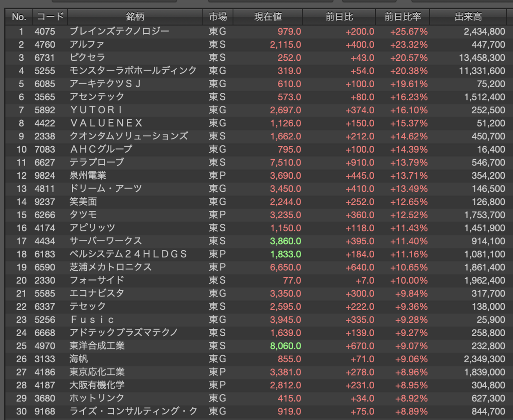513x420 pixels.
Task: Select the ベルシステム２４ＨＬＤＧＳ stock name
Action: pyautogui.click(x=128, y=254)
